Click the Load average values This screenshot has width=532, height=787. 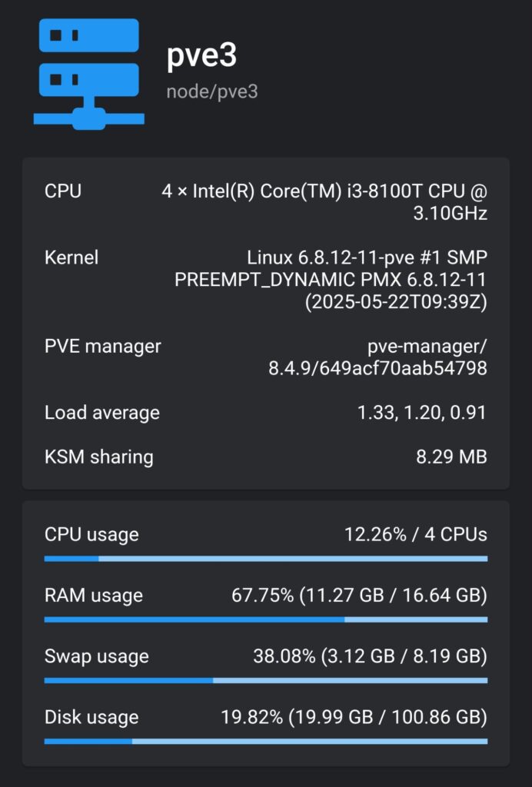[x=421, y=413]
